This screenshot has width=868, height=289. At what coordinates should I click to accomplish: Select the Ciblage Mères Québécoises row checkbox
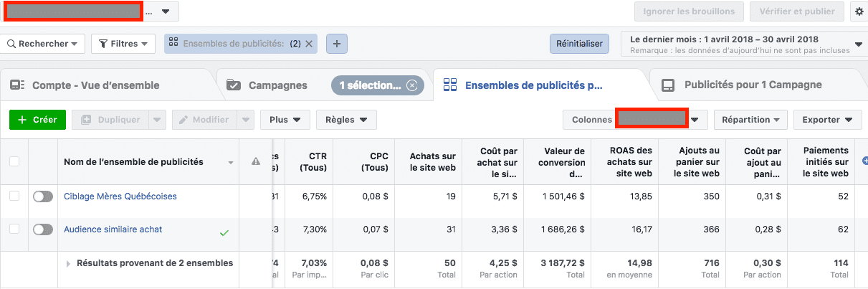coord(14,196)
